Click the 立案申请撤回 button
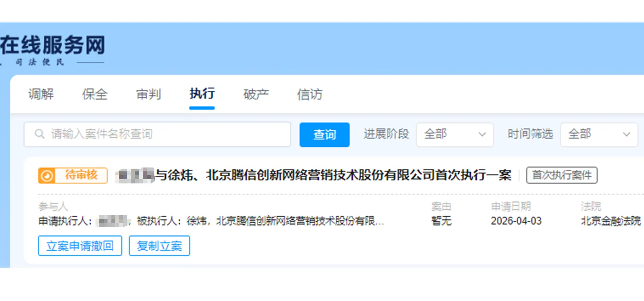Screen dimensions: 644x301 [x=80, y=246]
